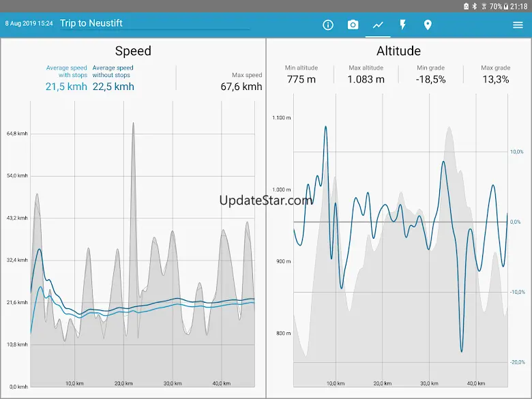Tap the Min altitude 775 m value
Viewport: 532px width, 399px height.
[x=301, y=79]
